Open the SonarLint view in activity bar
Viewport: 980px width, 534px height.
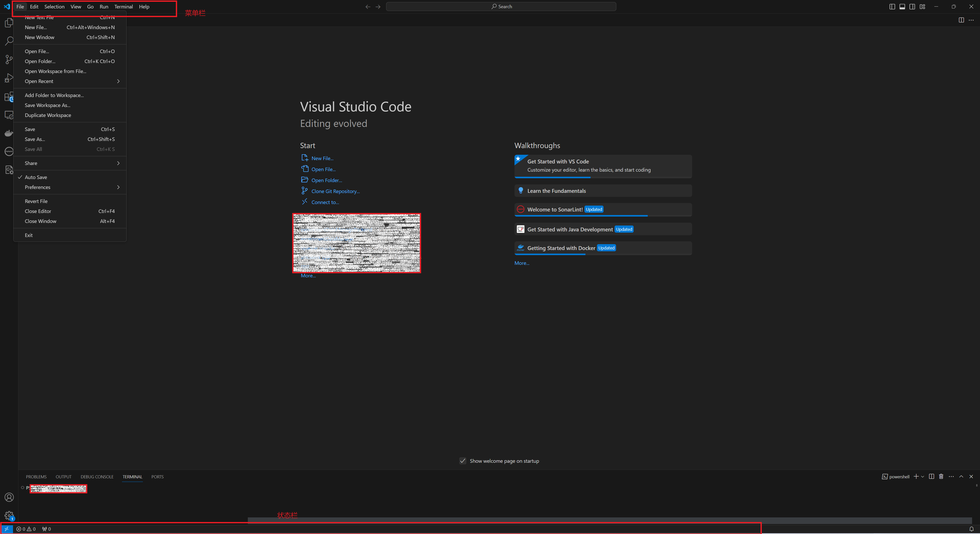click(9, 151)
